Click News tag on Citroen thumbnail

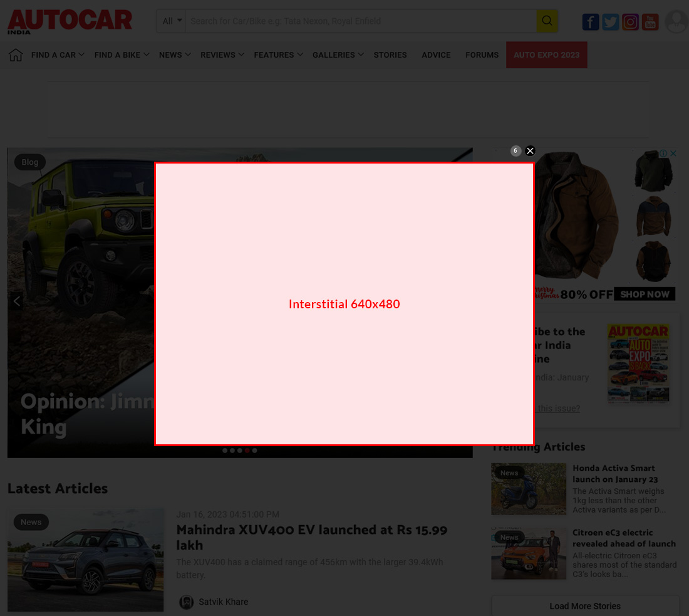509,538
